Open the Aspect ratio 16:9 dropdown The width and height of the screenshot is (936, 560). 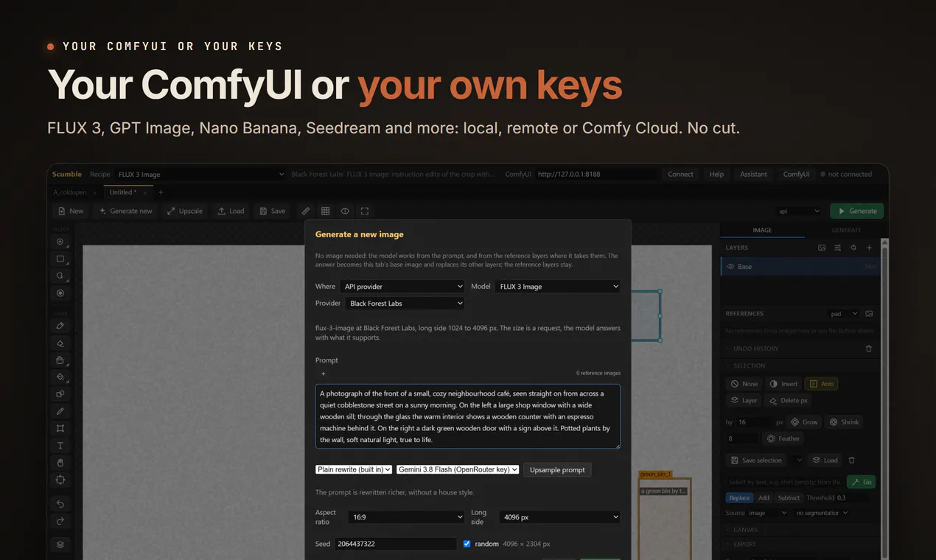(407, 517)
